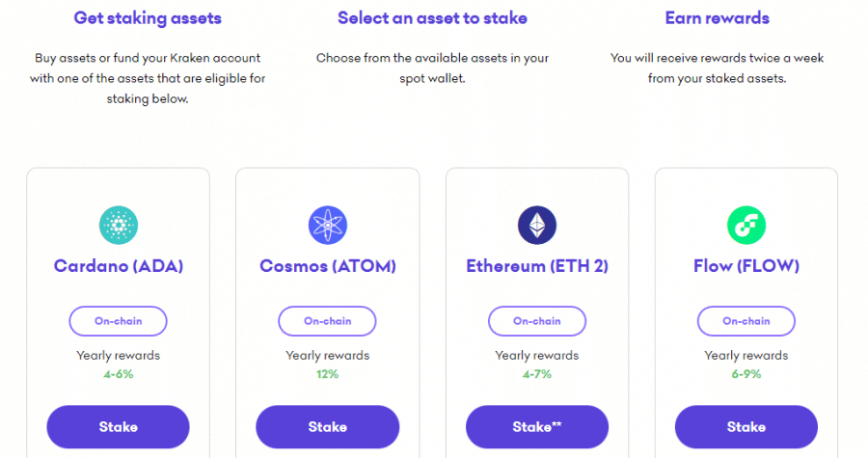Open the Cosmos (ATOM) title
Screen dimensions: 868x458
[327, 266]
